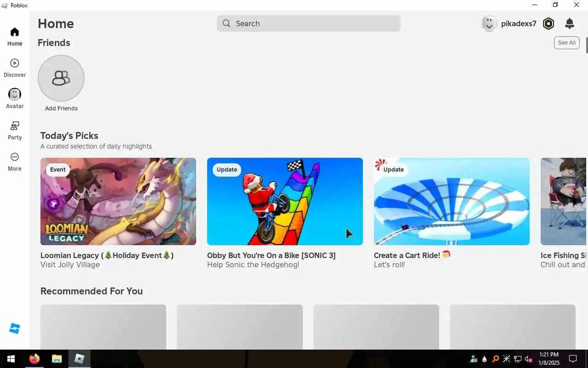Open Create a Cart Ride thumbnail
The image size is (588, 368).
(x=452, y=201)
